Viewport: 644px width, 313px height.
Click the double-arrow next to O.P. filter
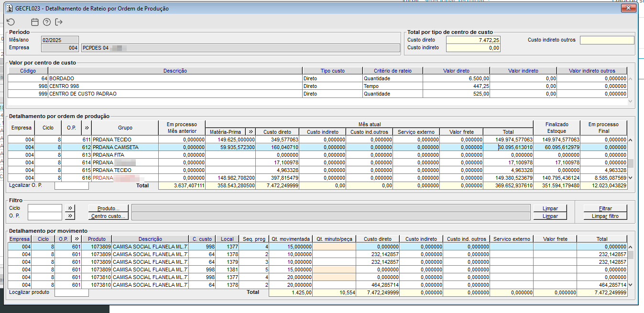(70, 216)
